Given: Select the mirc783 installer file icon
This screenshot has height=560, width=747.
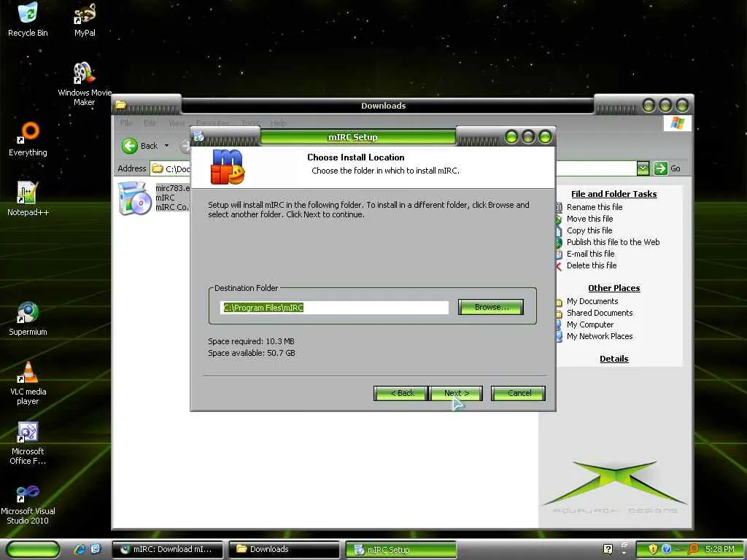Looking at the screenshot, I should [135, 198].
